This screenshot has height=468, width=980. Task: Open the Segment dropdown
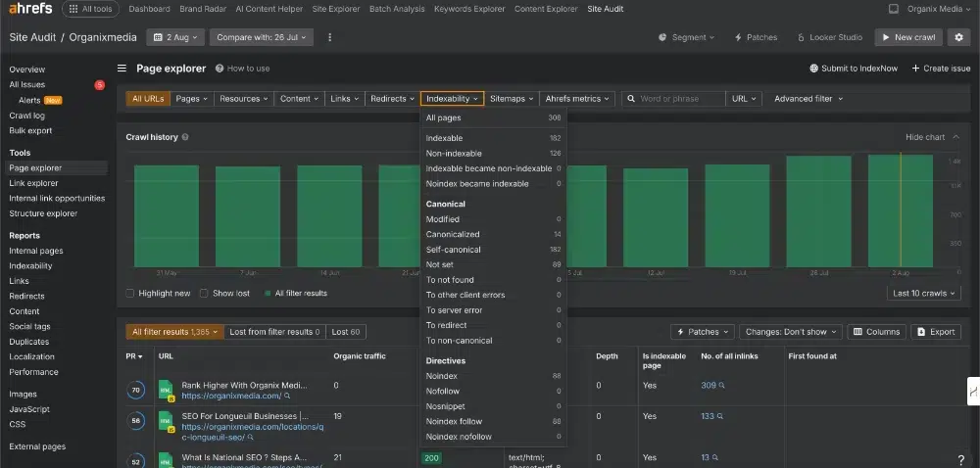click(x=686, y=37)
